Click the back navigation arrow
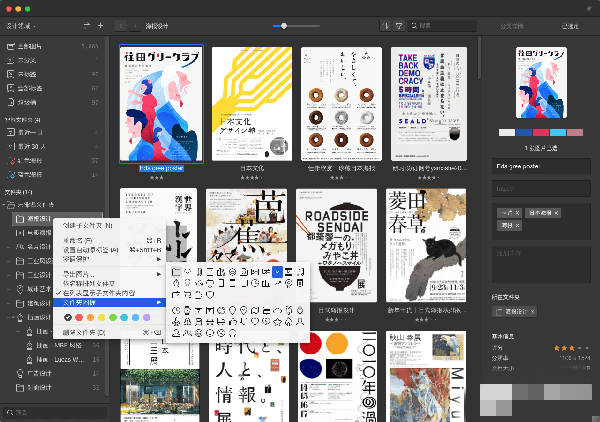 tap(122, 24)
